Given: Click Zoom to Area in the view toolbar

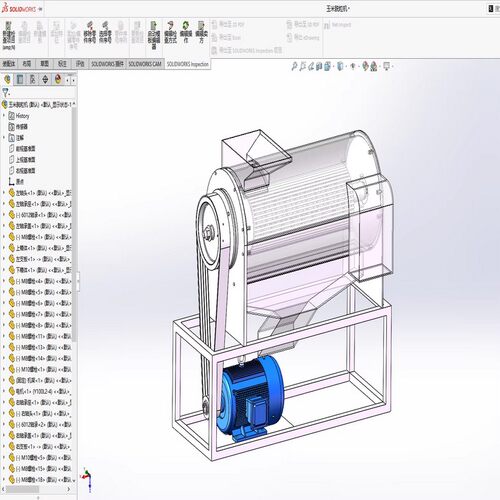Looking at the screenshot, I should point(303,66).
